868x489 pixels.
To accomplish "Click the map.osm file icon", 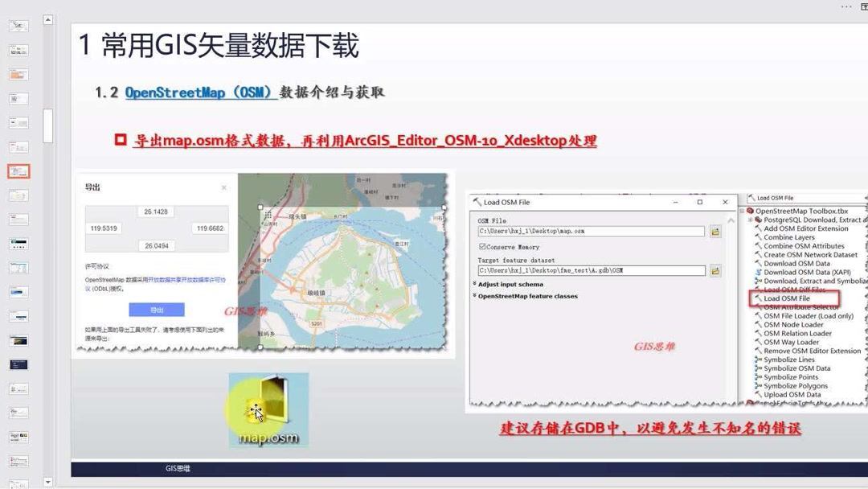I will tap(268, 406).
